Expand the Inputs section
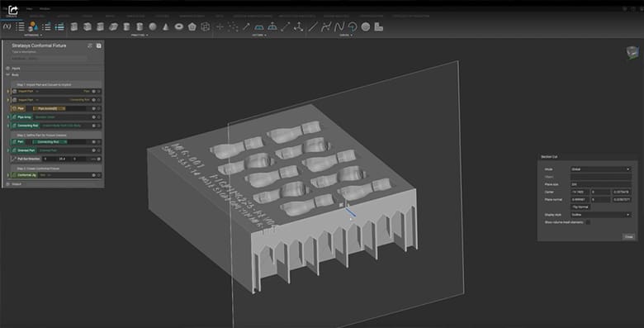Screen dimensions: 644x328 (7, 69)
